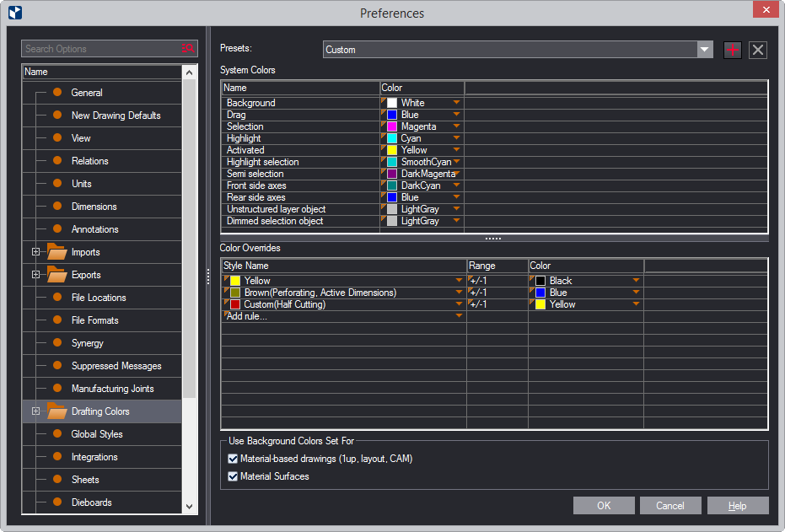Open Yellow style override color dropdown
785x532 pixels.
click(x=636, y=280)
